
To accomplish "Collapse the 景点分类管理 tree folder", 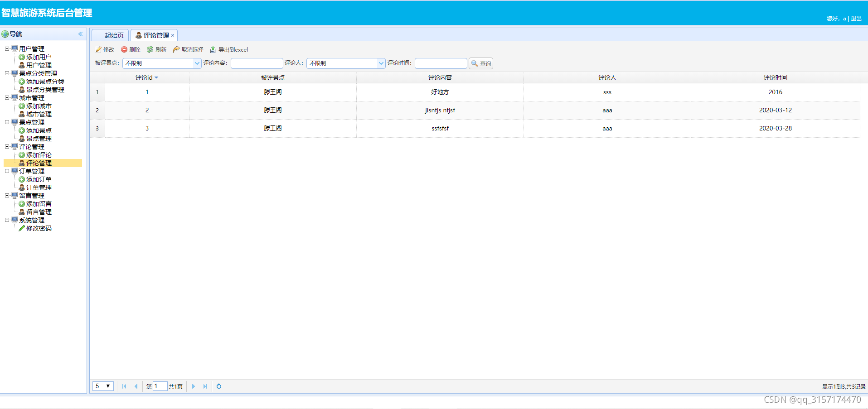I will pyautogui.click(x=7, y=73).
